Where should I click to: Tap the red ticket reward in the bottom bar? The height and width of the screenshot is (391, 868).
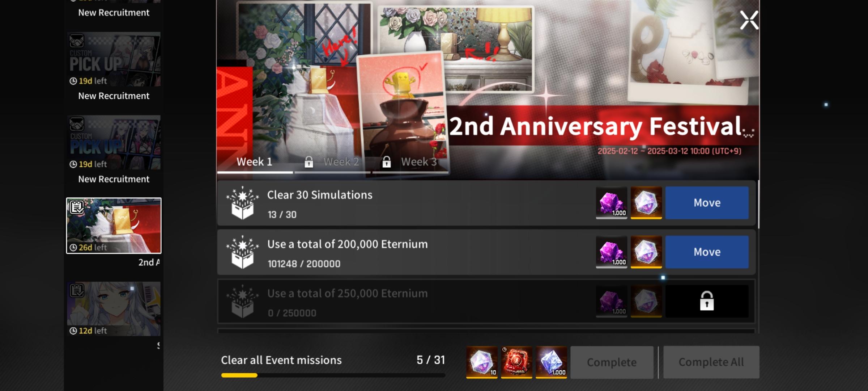pyautogui.click(x=516, y=362)
